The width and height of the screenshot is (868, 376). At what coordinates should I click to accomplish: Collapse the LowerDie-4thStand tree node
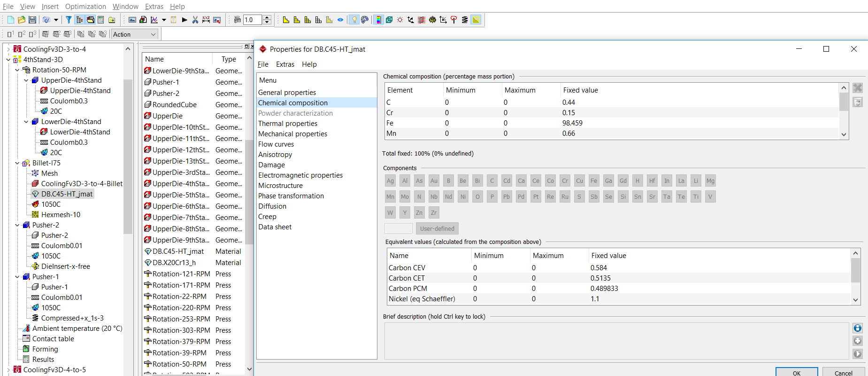coord(26,122)
